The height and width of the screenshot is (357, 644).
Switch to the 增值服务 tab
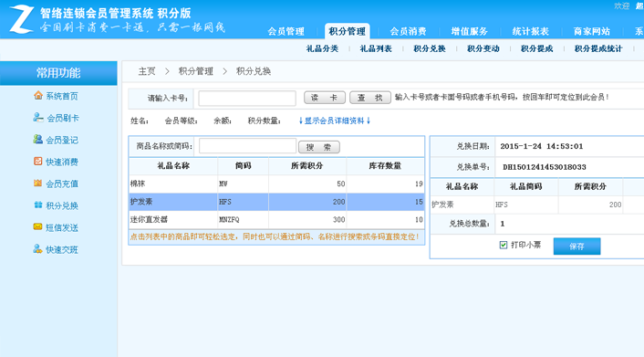[469, 31]
